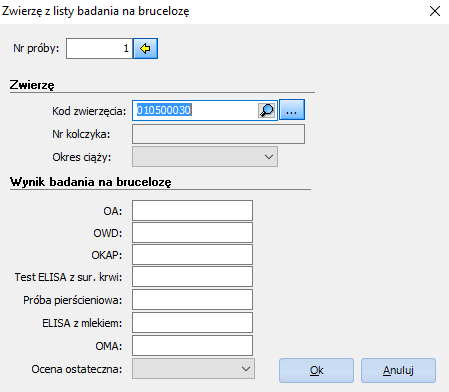Click the Ocena ostateczna combo box
This screenshot has width=449, height=392.
click(193, 369)
